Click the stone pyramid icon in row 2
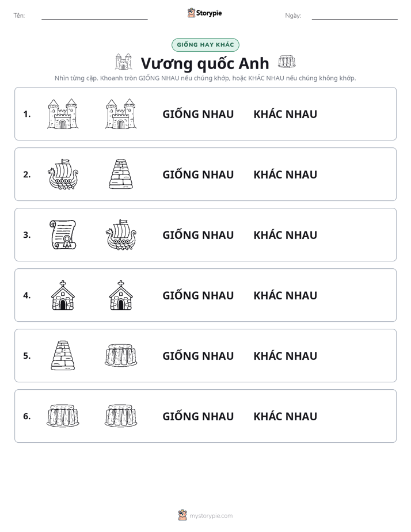Viewport: 411px width, 532px height. tap(121, 174)
